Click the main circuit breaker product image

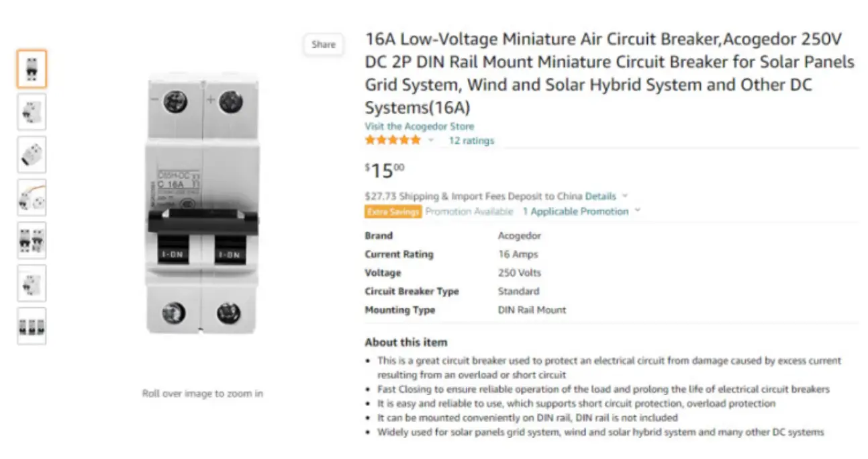tap(202, 203)
